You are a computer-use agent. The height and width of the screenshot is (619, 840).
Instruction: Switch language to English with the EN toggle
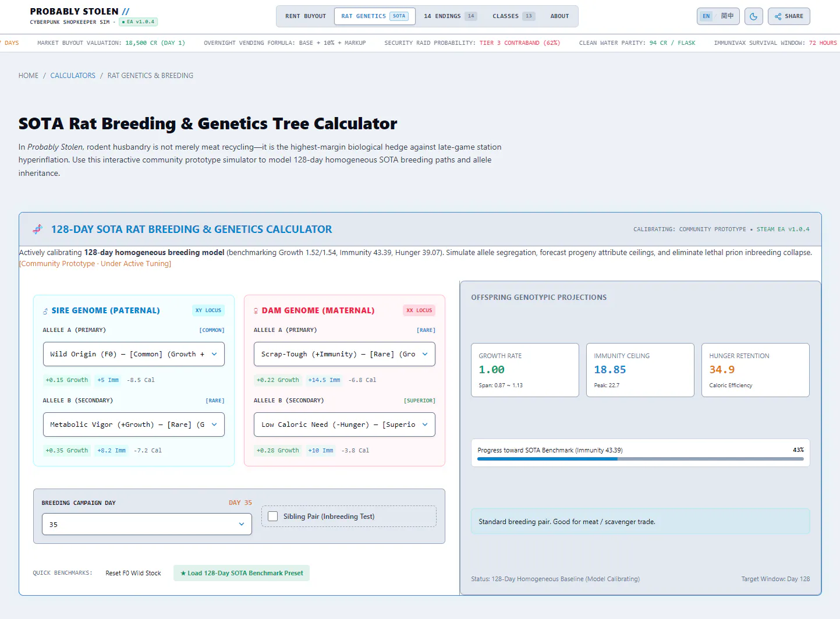click(706, 16)
